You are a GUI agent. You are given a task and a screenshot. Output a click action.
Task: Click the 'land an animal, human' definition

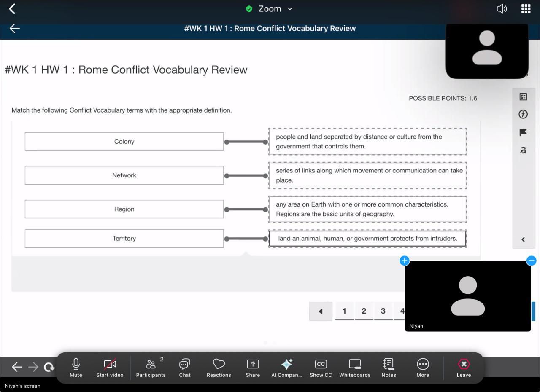click(x=367, y=239)
